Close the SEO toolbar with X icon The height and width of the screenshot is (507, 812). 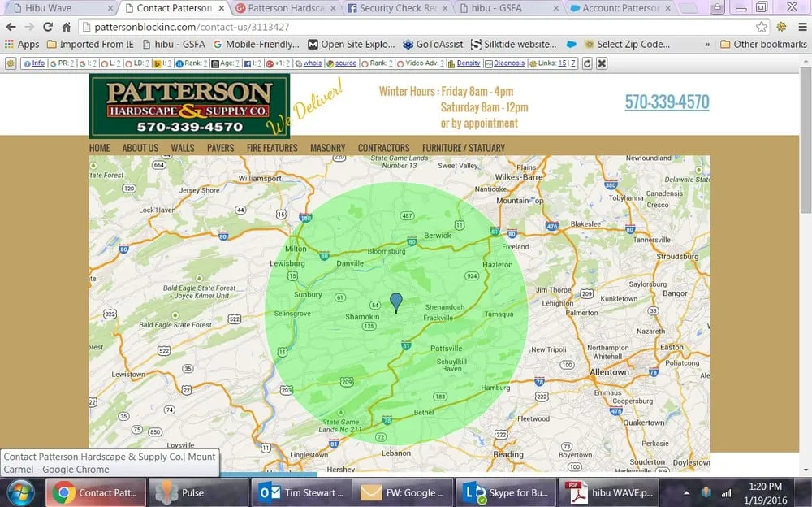[601, 63]
